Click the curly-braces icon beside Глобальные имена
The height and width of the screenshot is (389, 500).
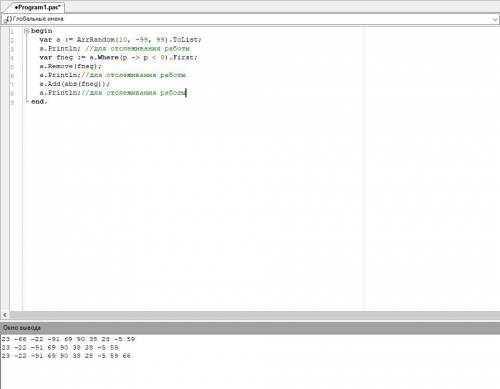[9, 19]
